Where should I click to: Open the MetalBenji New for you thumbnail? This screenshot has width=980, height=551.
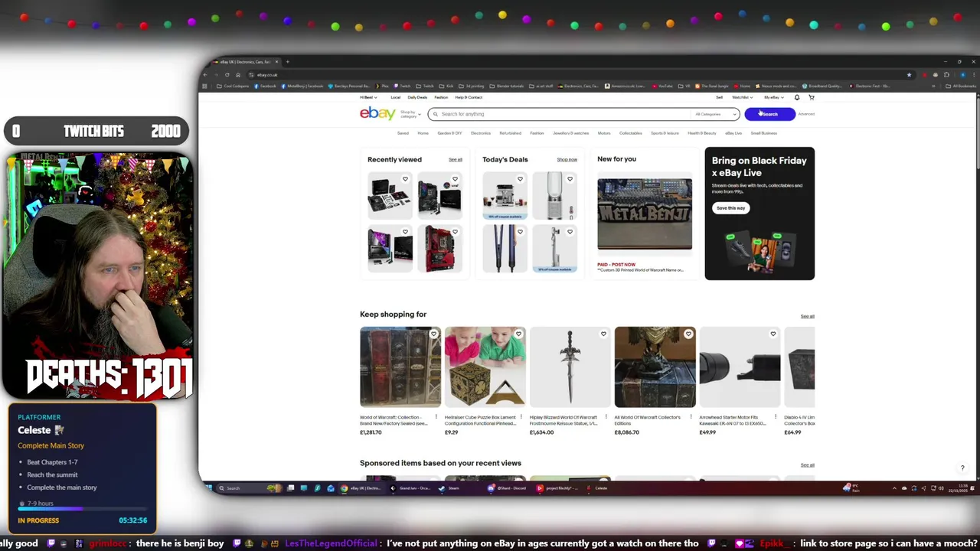click(x=645, y=214)
